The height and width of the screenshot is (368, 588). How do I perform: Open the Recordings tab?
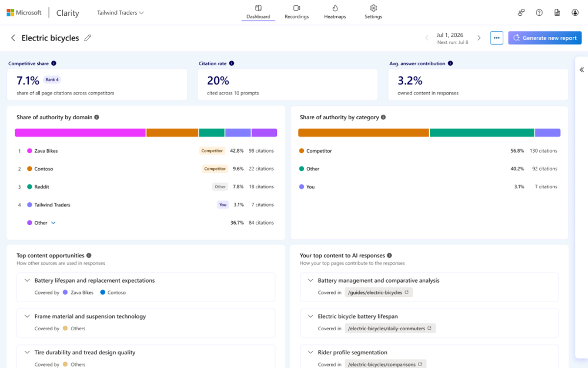click(x=296, y=12)
